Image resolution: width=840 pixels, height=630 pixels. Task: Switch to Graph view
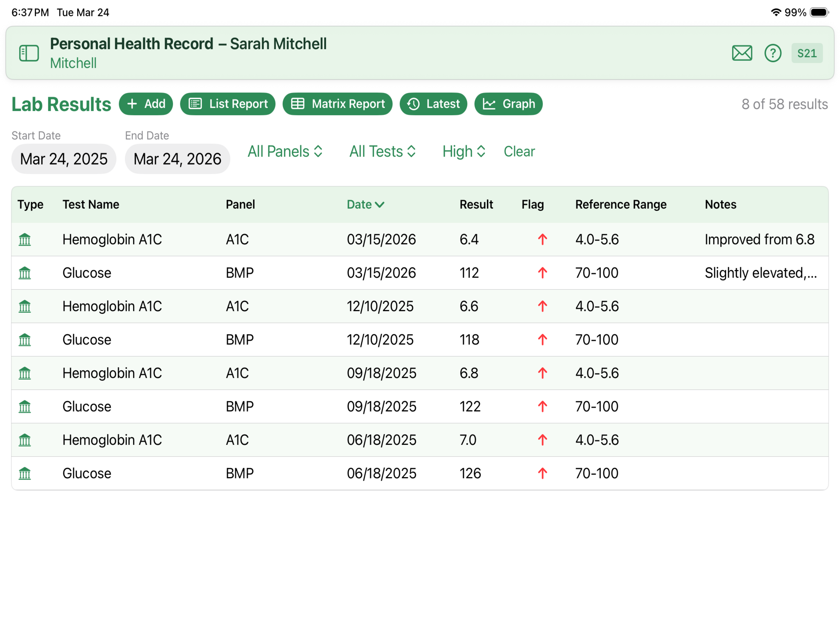click(509, 104)
